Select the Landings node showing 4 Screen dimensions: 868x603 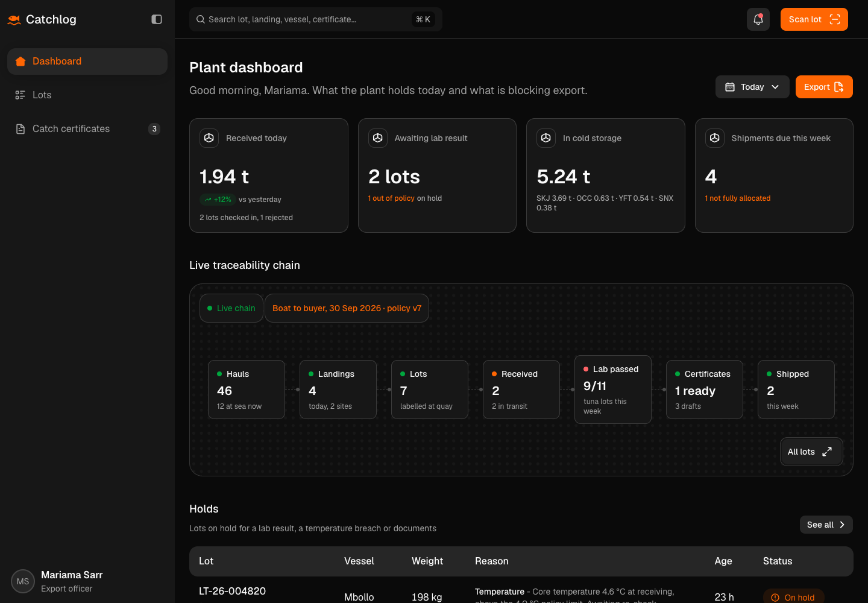[x=338, y=390]
